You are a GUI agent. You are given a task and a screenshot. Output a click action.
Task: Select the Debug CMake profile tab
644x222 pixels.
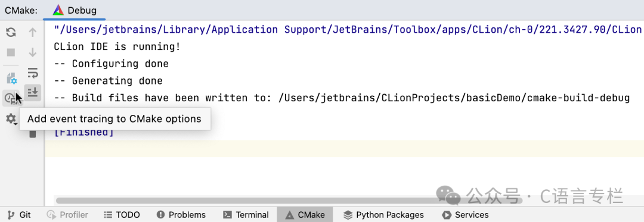(75, 10)
